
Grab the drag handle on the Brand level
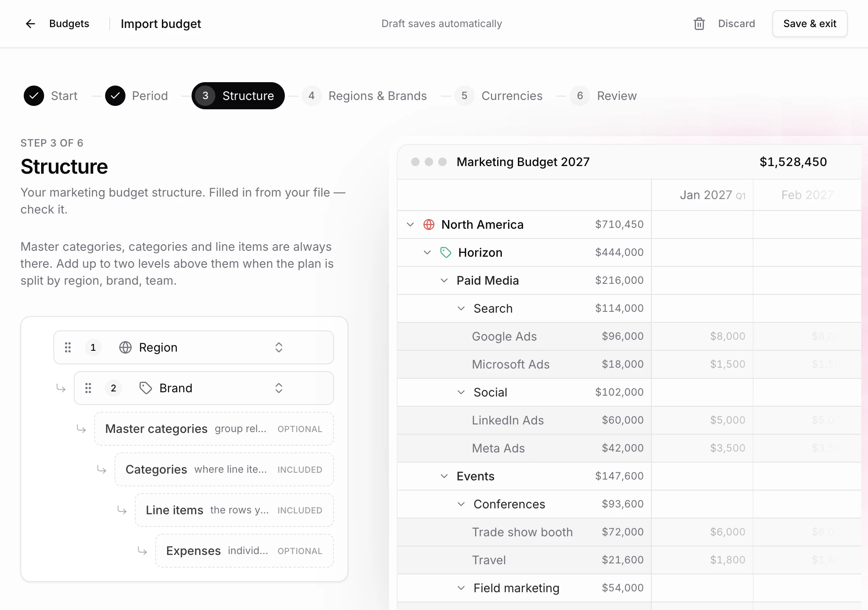[88, 388]
